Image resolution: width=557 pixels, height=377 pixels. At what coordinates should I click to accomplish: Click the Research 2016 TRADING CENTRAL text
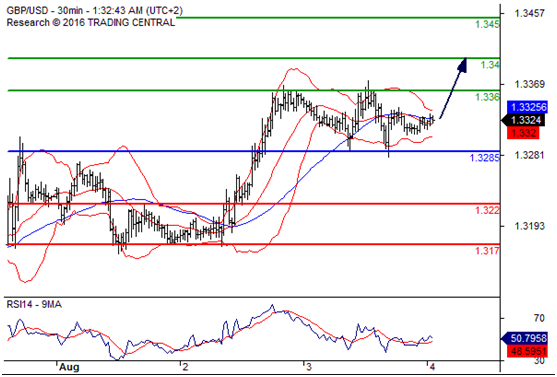[x=91, y=22]
